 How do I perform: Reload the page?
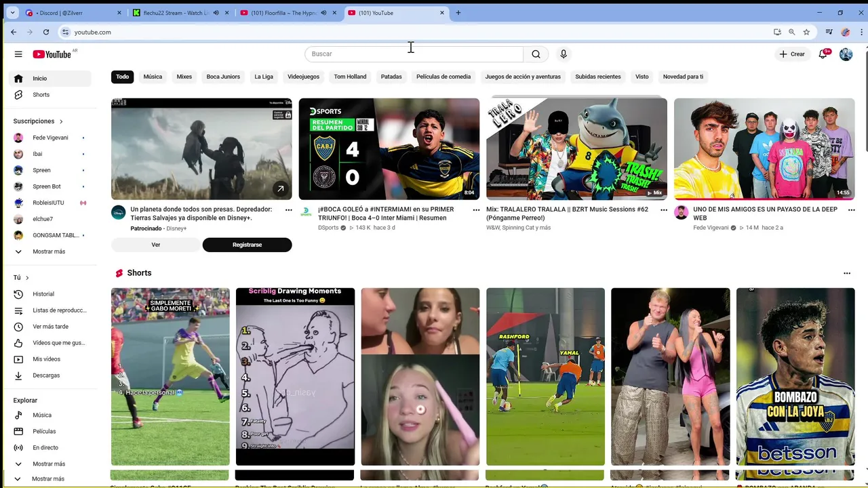[46, 32]
